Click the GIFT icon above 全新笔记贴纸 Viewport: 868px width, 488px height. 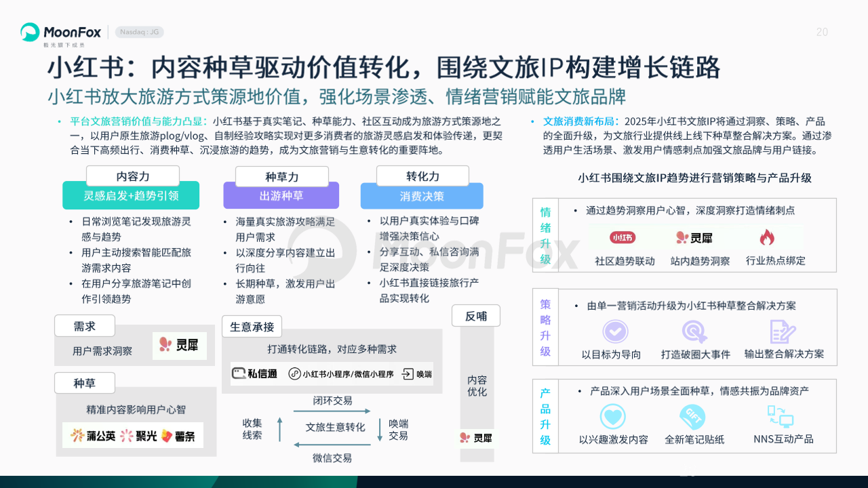[693, 417]
